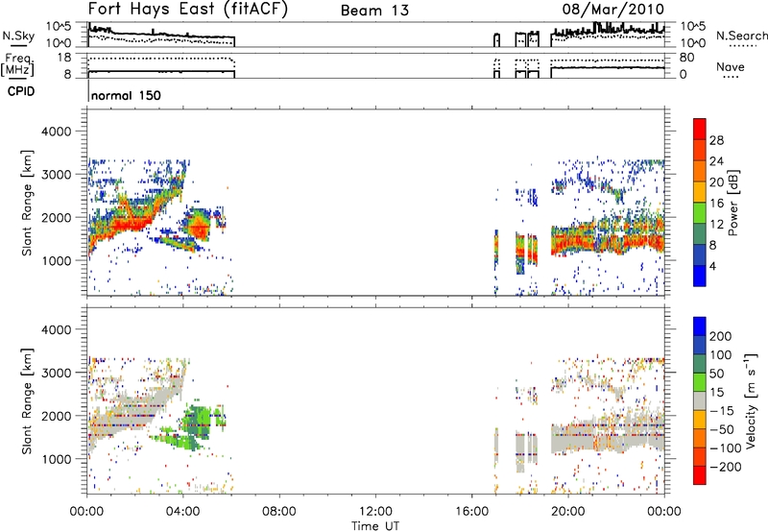Click the 'Power [dB]' colorbar title

click(732, 203)
